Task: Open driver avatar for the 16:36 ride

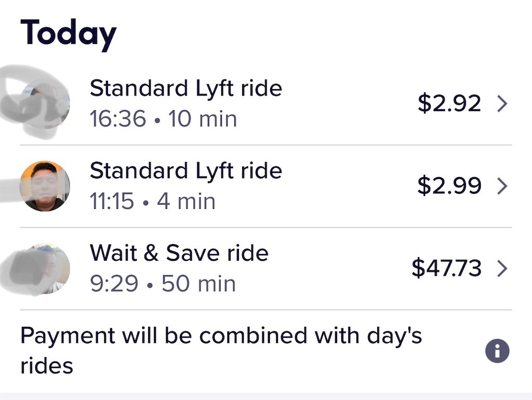Action: click(x=45, y=104)
